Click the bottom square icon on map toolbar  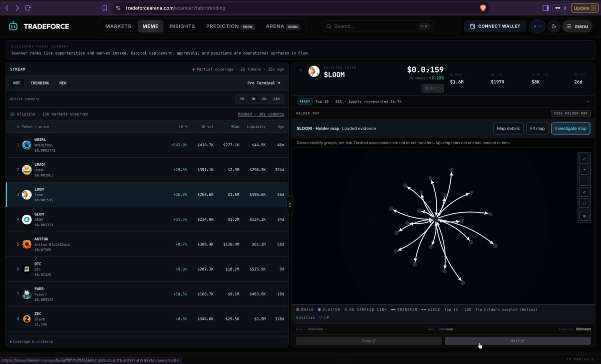click(584, 216)
